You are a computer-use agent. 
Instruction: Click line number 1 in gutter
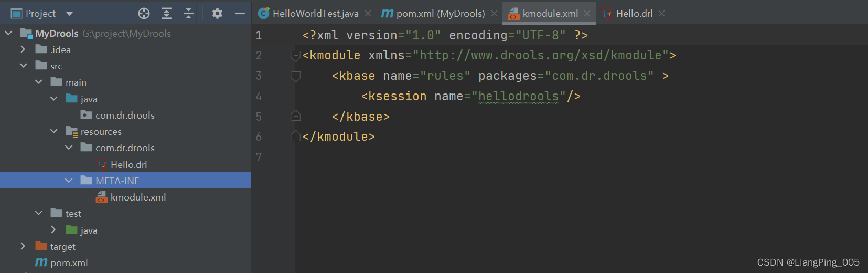pyautogui.click(x=259, y=35)
